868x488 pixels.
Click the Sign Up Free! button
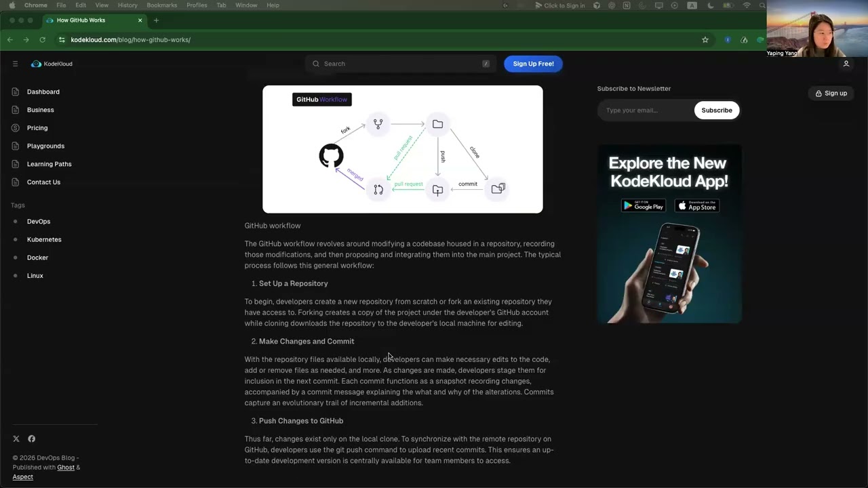[533, 64]
